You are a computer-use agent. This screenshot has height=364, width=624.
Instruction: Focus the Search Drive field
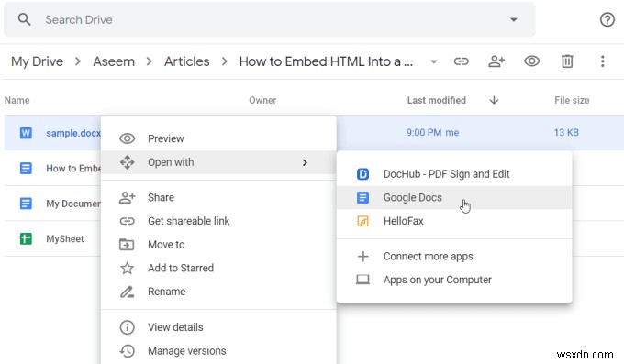270,19
